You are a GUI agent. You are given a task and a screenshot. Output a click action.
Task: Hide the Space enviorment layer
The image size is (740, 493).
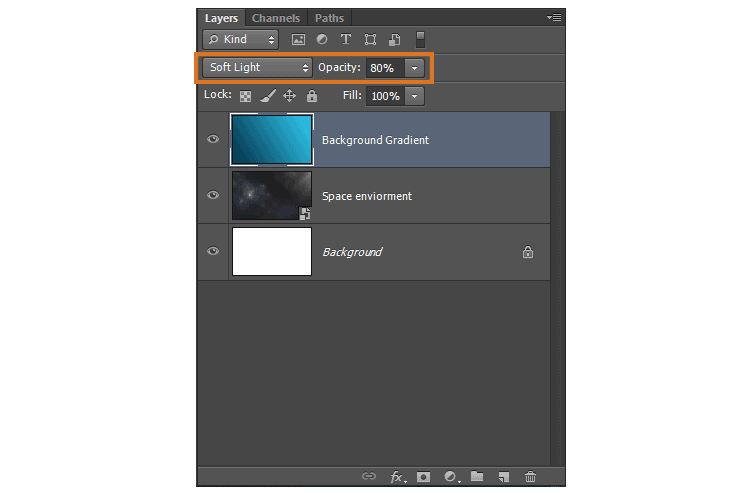pyautogui.click(x=213, y=195)
